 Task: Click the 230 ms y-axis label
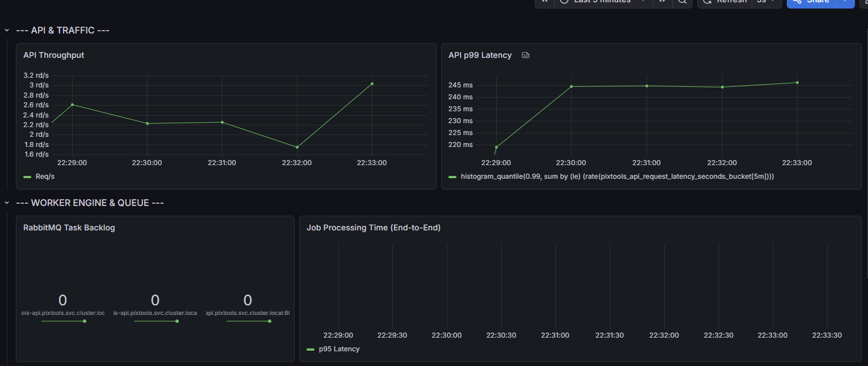pos(460,121)
